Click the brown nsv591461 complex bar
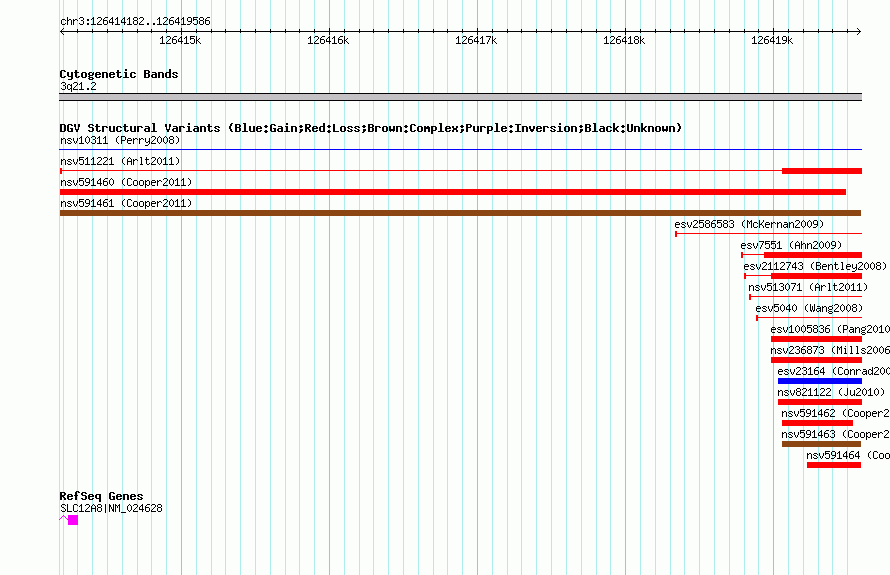Viewport: 890px width, 575px height. (460, 213)
